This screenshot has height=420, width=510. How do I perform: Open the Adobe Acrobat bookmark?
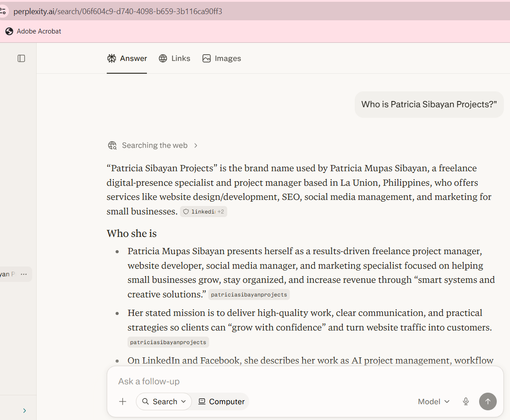33,31
